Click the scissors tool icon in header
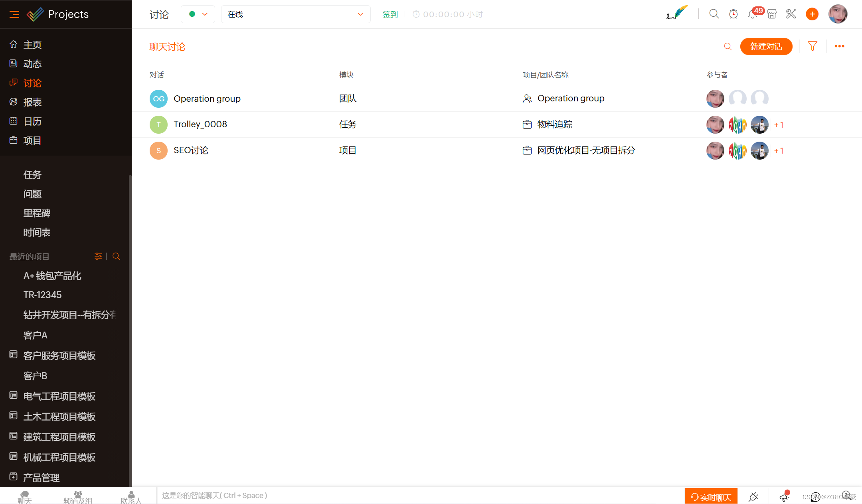Screen dimensions: 862x504 792,13
